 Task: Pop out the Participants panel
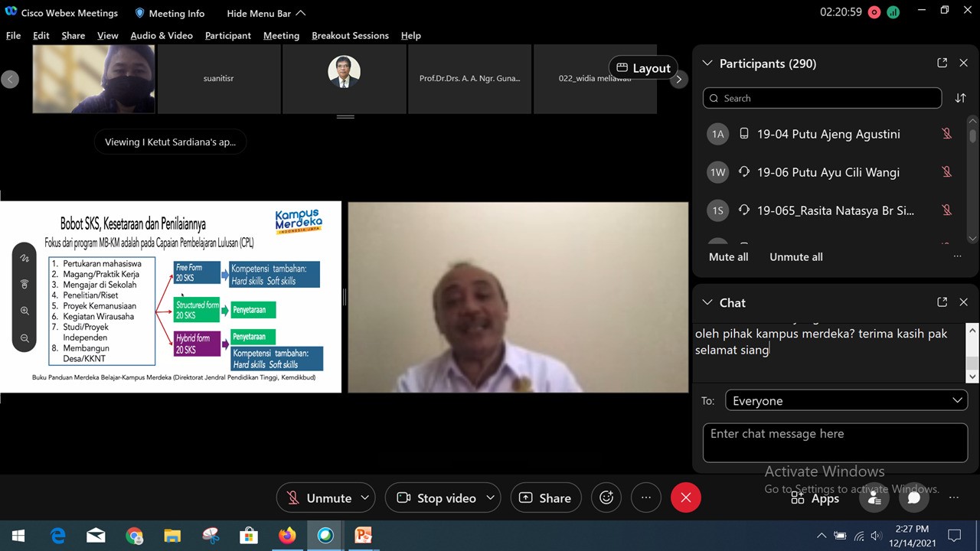[942, 64]
